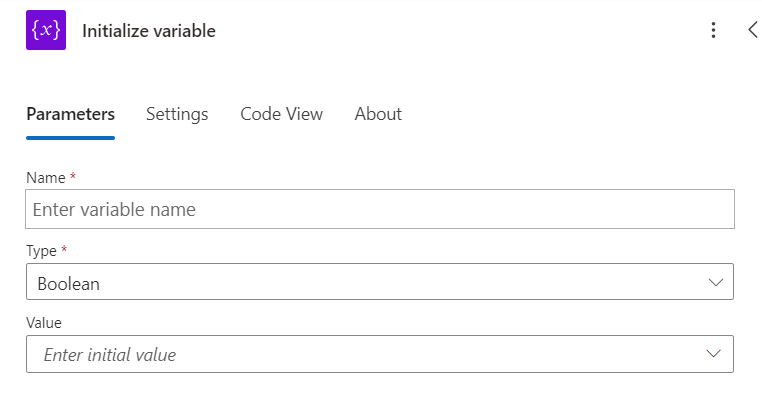
Task: Open the three-dot more options menu
Action: 713,30
